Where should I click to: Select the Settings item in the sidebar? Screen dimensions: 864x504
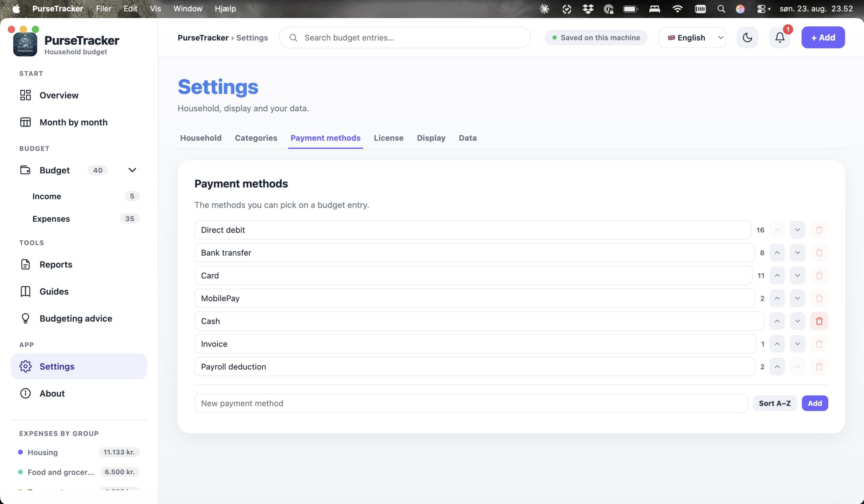tap(79, 366)
